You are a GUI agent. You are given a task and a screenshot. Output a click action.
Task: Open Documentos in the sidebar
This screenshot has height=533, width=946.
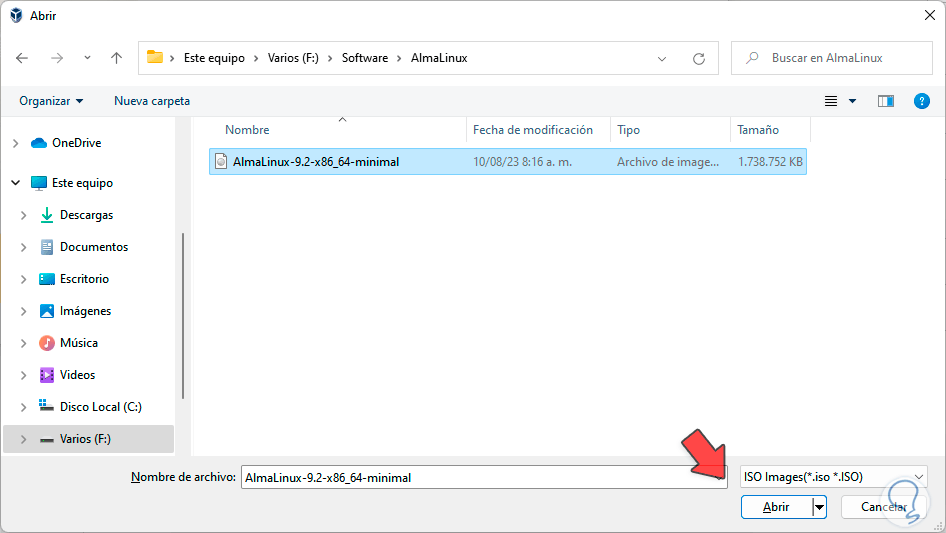point(94,247)
